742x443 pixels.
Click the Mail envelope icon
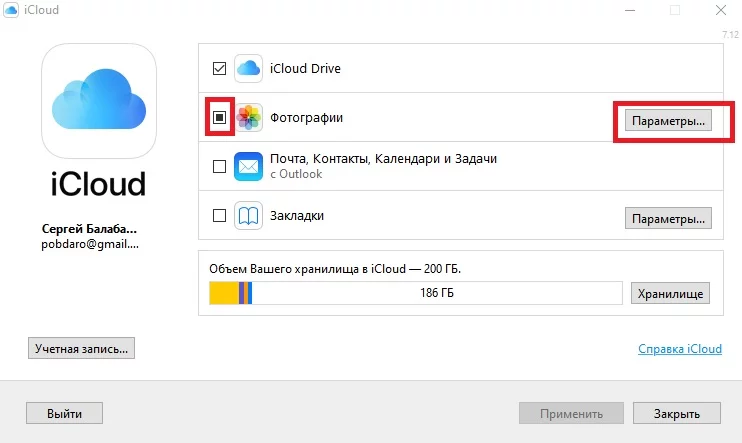click(x=248, y=166)
